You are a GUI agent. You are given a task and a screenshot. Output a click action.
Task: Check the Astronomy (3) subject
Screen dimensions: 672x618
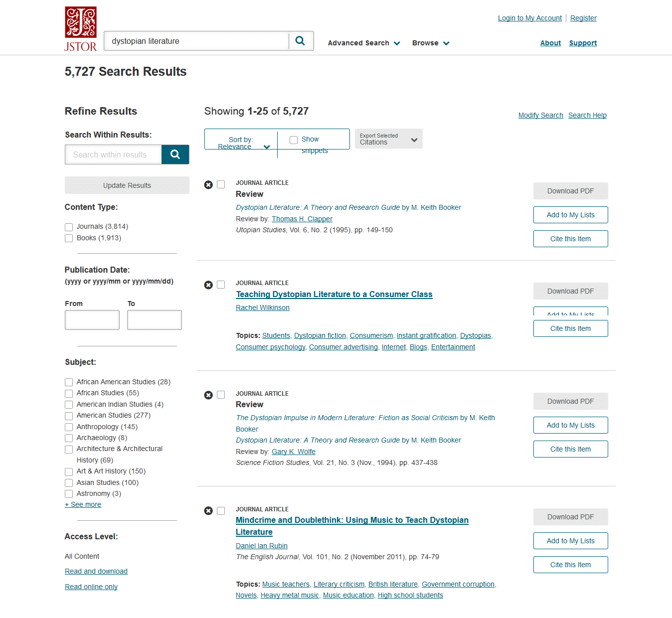coord(69,494)
